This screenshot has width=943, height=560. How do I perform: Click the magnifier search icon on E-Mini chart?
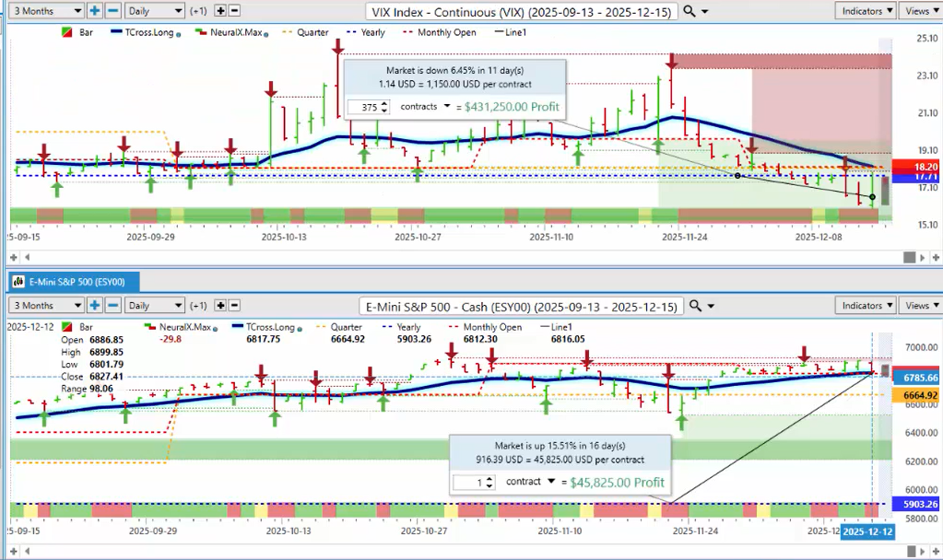click(x=695, y=305)
